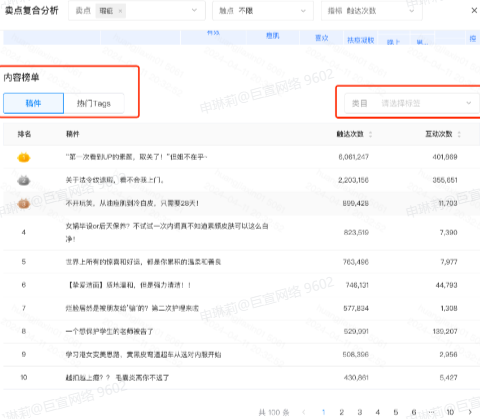Image resolution: width=480 pixels, height=419 pixels.
Task: Open article starting "关于法令纹"
Action: click(115, 180)
